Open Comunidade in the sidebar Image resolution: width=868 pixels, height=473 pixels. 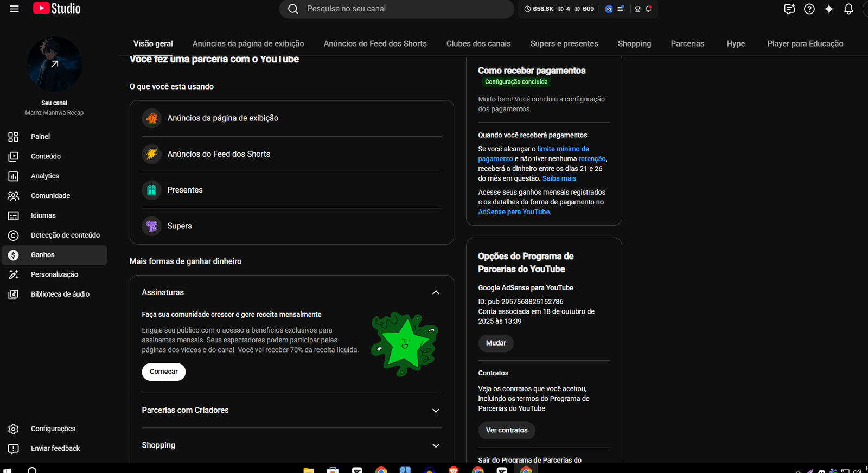tap(54, 196)
